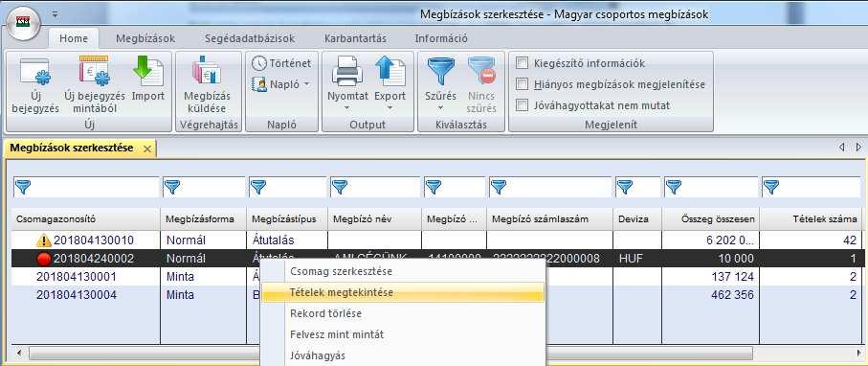The image size is (868, 366).
Task: Send order with Megbízás küldése
Action: [207, 85]
